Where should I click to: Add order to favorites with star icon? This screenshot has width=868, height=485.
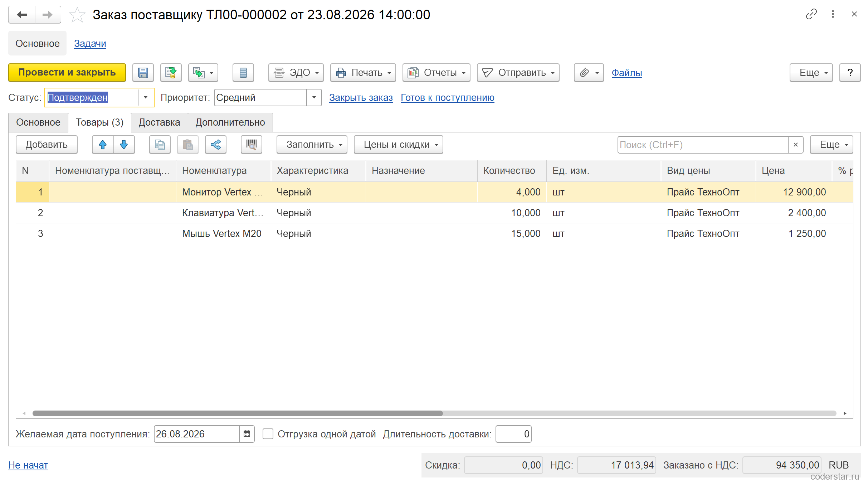(x=77, y=15)
